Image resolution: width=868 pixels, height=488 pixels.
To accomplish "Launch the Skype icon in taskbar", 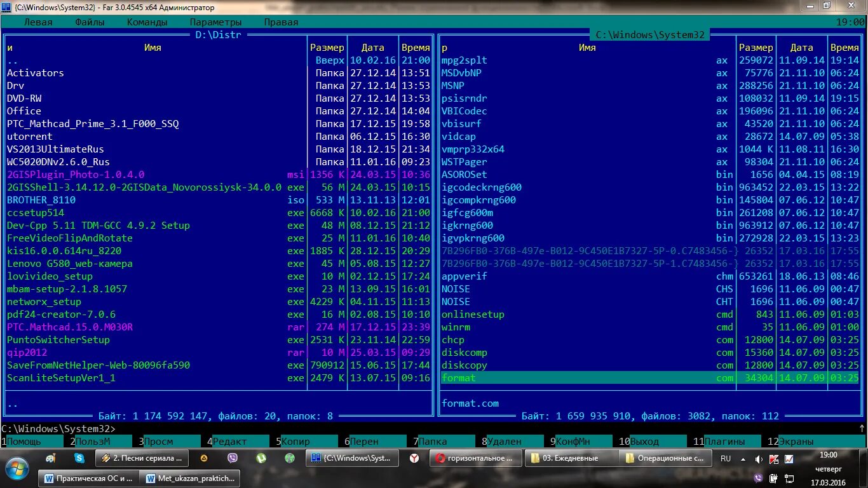I will (79, 457).
